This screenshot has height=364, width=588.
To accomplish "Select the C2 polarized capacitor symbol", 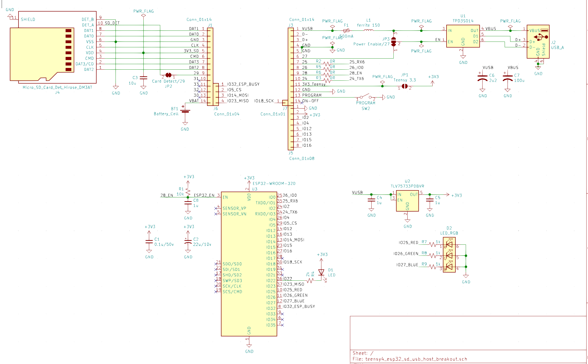I will (x=188, y=242).
